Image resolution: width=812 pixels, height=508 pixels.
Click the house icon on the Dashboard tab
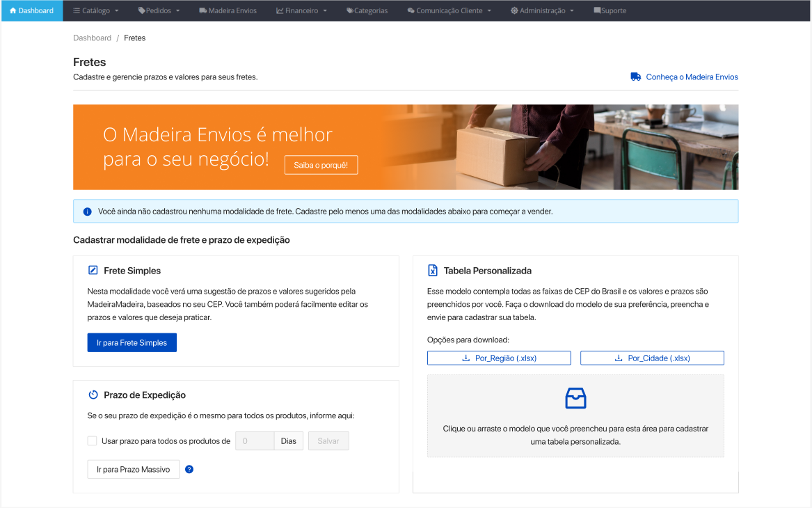[13, 10]
